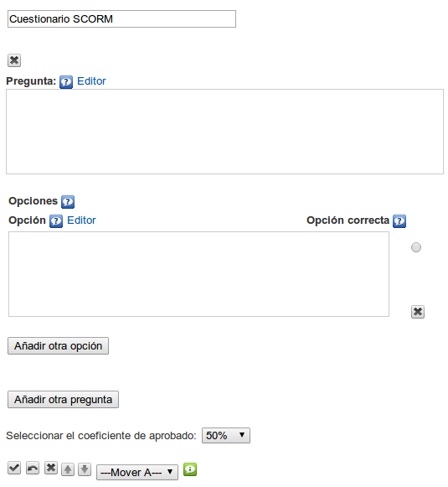Open the 50% pass rate dropdown

click(226, 435)
